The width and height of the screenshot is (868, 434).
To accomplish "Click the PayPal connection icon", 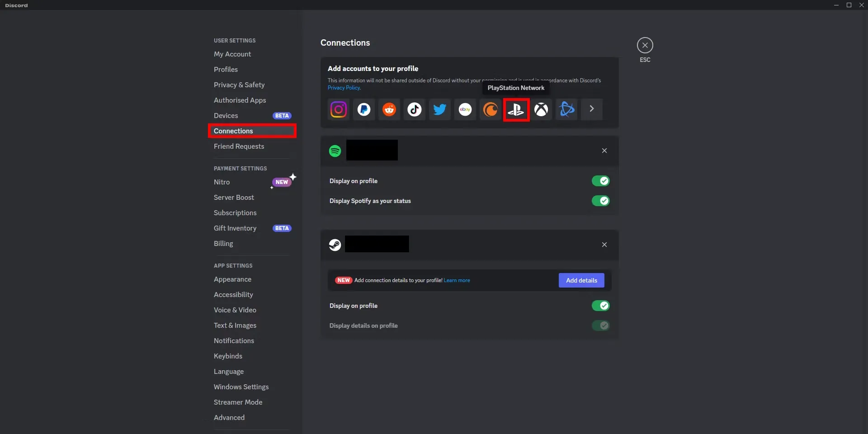I will coord(363,109).
